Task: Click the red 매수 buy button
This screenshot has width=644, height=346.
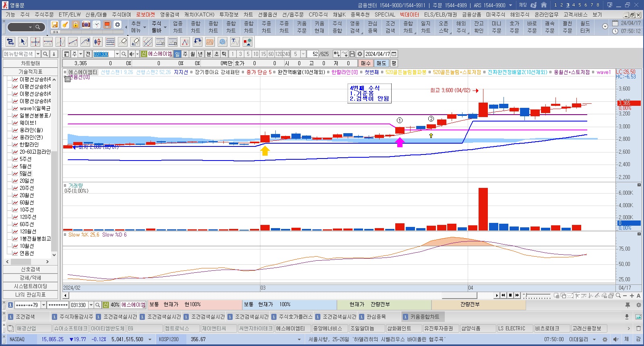Action: (x=365, y=63)
